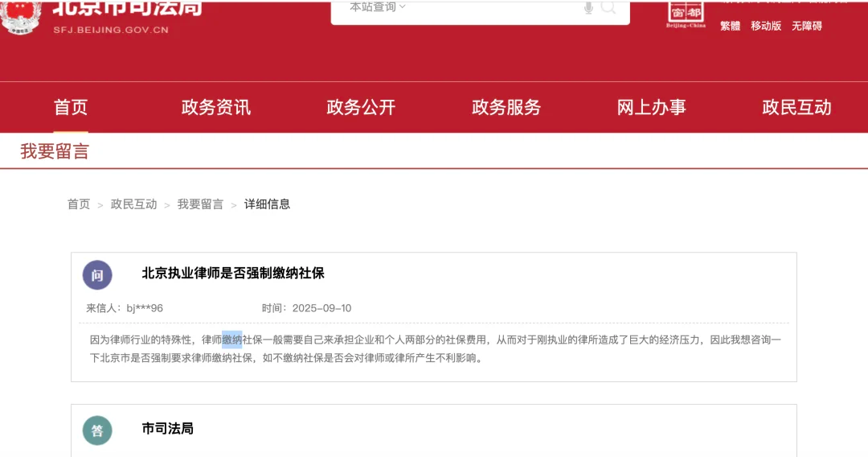Open the 网上办事 navigation menu
868x457 pixels.
[652, 108]
